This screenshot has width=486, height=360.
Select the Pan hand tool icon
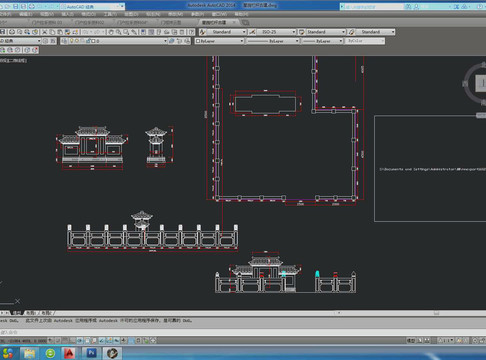click(x=111, y=32)
